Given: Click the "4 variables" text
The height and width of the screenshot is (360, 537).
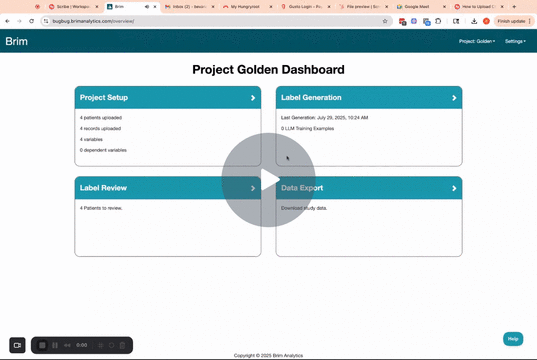Looking at the screenshot, I should point(91,139).
